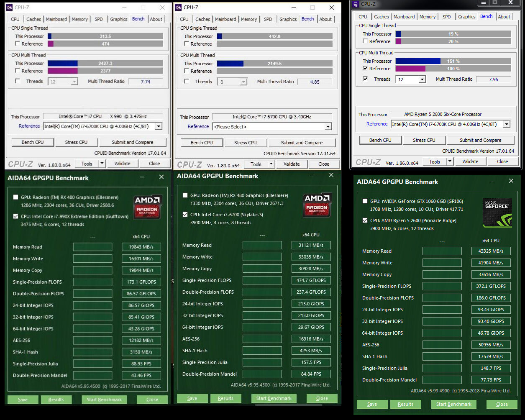Click CPU-Z app icon in left window title

coord(10,8)
